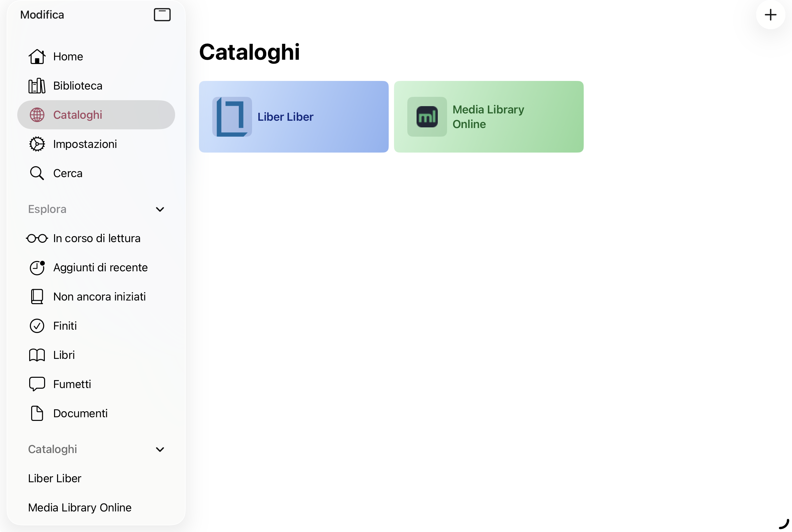Viewport: 792px width, 532px height.
Task: Click the Media Library Online ml logo
Action: point(427,117)
